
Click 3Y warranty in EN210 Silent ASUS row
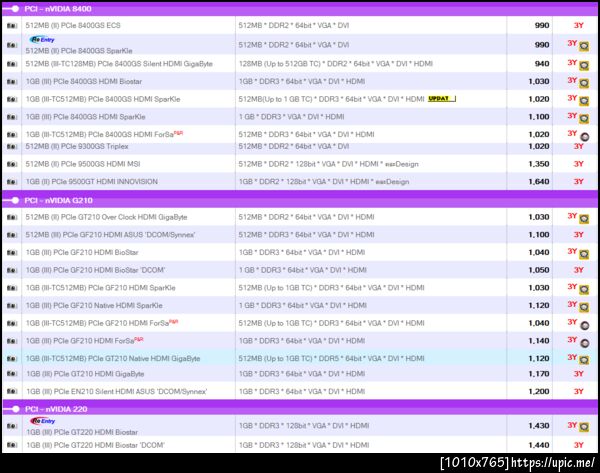point(578,391)
